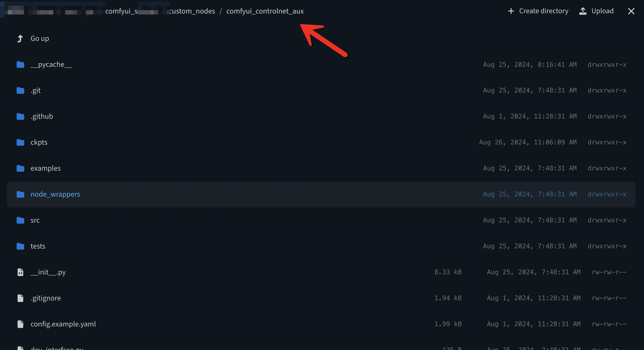The width and height of the screenshot is (644, 350).
Task: Click the examples folder icon
Action: click(20, 169)
